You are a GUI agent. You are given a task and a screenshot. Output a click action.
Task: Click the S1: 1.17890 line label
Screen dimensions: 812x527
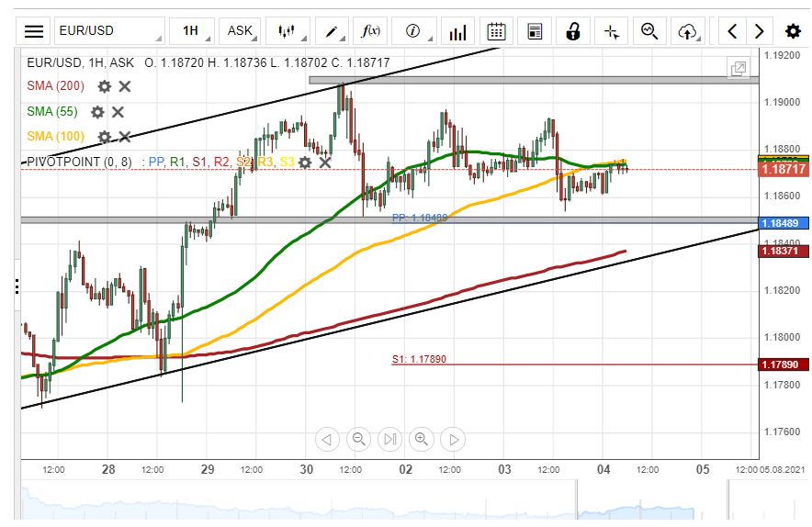[x=419, y=359]
